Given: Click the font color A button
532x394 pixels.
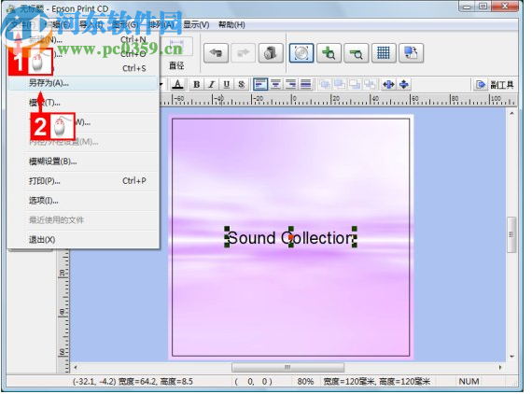Looking at the screenshot, I should pos(177,84).
